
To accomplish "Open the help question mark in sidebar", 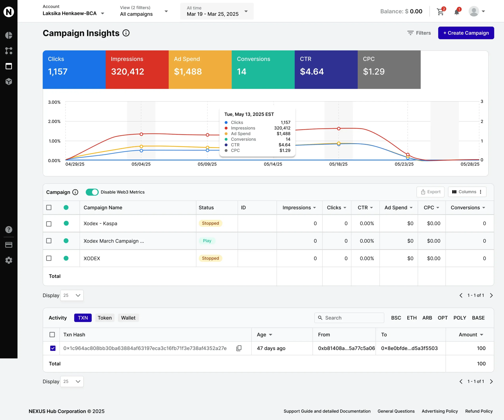I will tap(9, 230).
